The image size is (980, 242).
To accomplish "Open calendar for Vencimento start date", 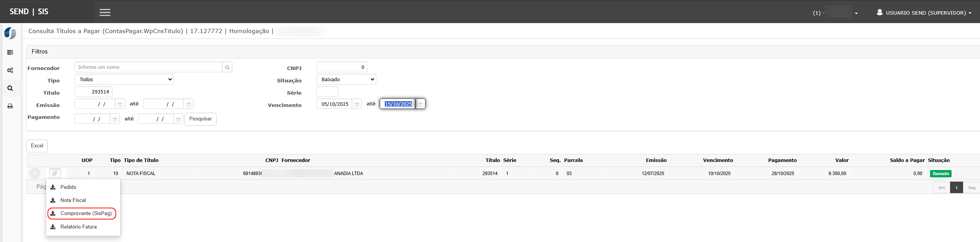I will 357,104.
